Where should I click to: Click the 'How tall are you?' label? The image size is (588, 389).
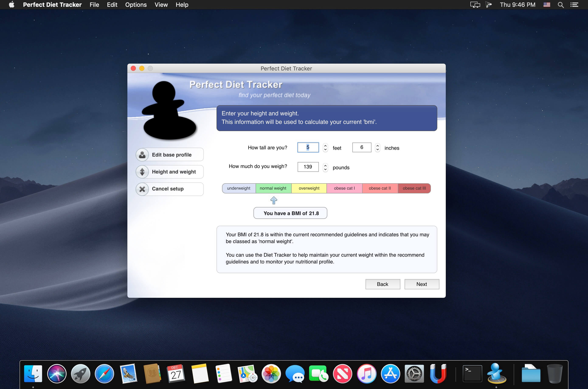pyautogui.click(x=267, y=148)
